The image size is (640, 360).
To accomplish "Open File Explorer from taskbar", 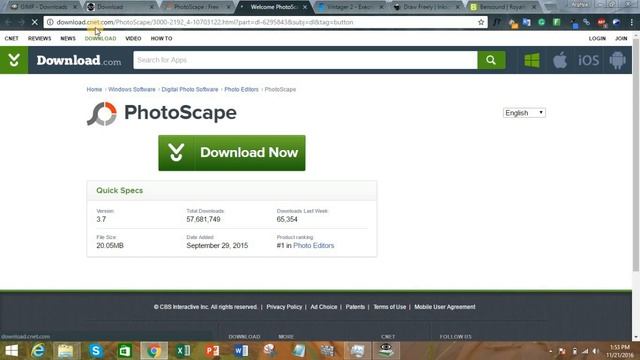I will click(x=65, y=351).
